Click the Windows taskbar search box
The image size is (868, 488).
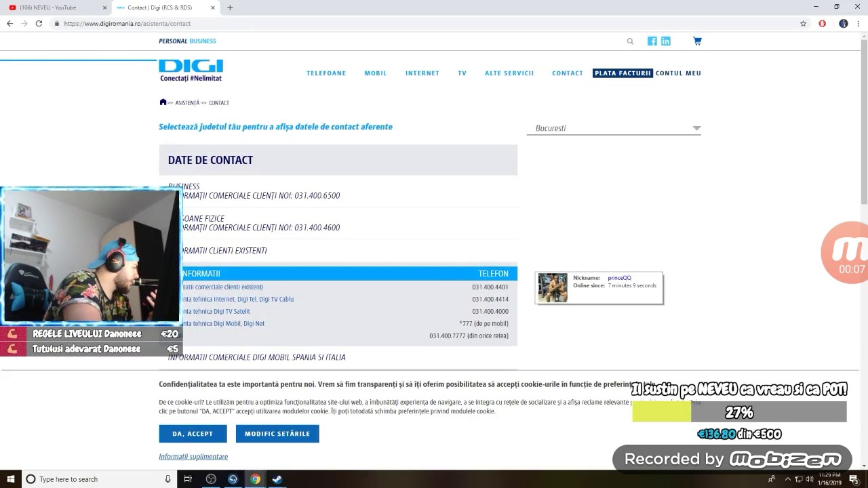(x=98, y=479)
